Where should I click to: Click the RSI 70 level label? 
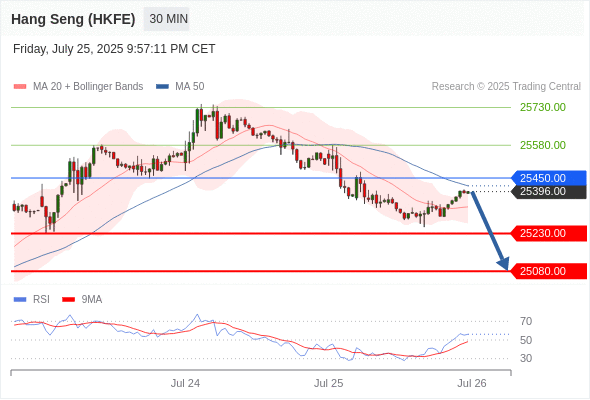coord(526,321)
